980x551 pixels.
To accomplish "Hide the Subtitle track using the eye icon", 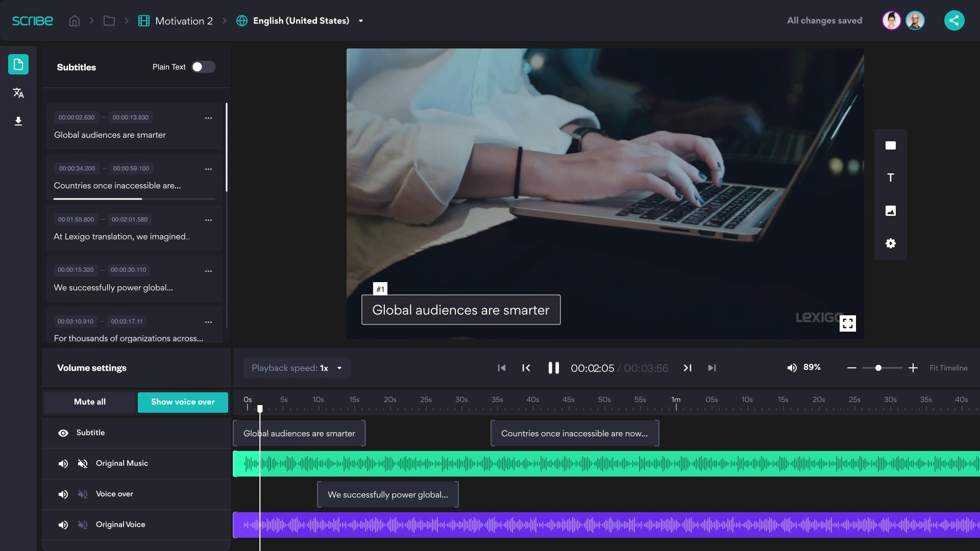I will point(63,433).
